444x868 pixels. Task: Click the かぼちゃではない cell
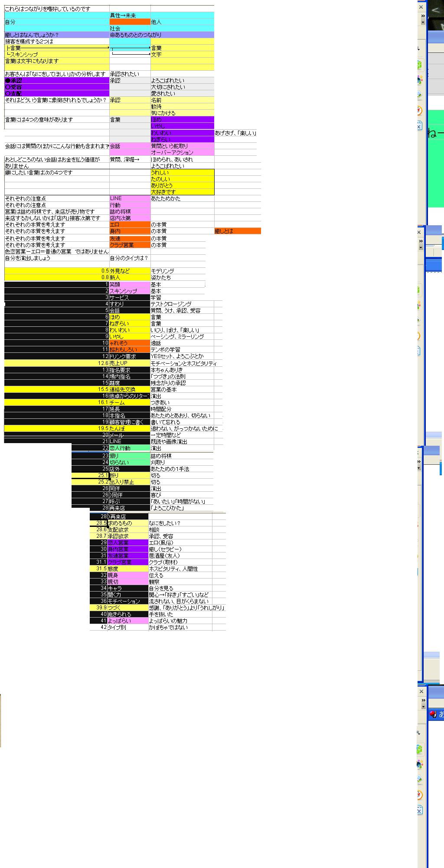pyautogui.click(x=180, y=627)
